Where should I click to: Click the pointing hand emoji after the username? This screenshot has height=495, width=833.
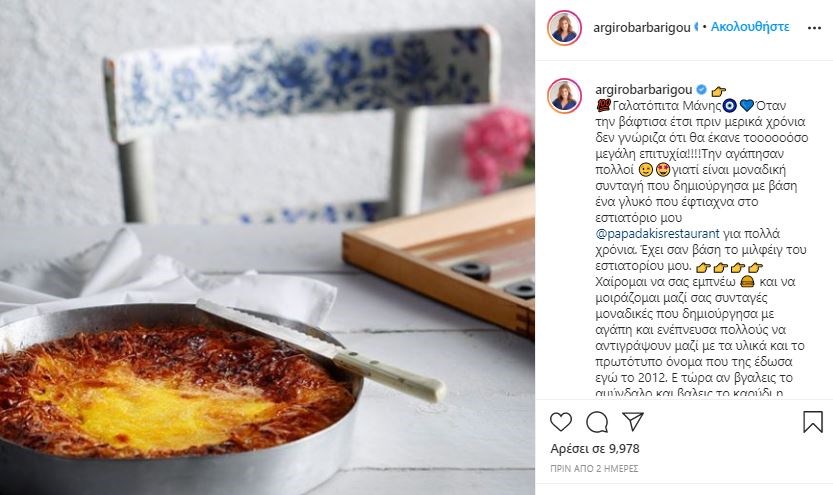718,91
